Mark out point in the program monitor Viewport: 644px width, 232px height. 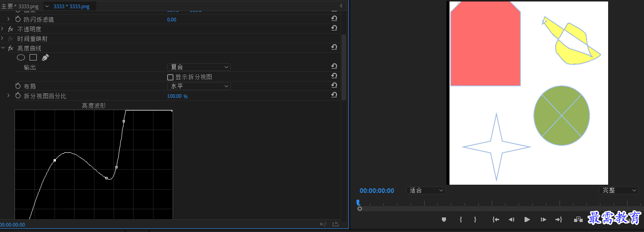(475, 219)
